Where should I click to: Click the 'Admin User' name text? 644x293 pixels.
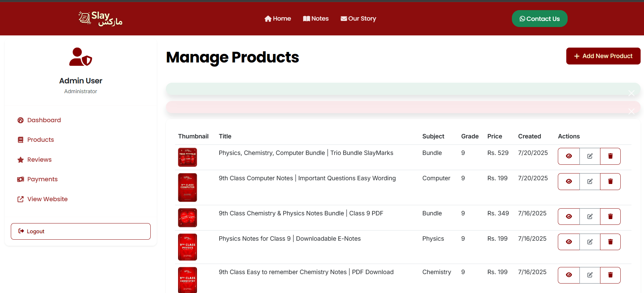(81, 81)
